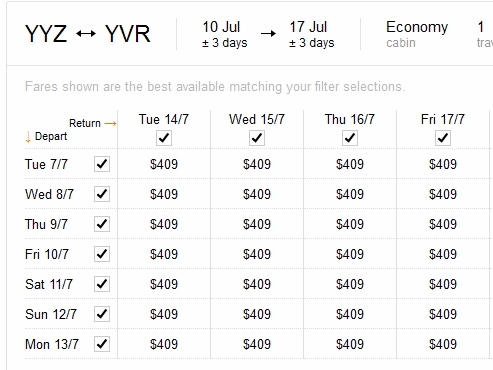The width and height of the screenshot is (493, 370).
Task: Select $409 fare for Tue 7/7 to Tue 14/7
Action: click(164, 164)
